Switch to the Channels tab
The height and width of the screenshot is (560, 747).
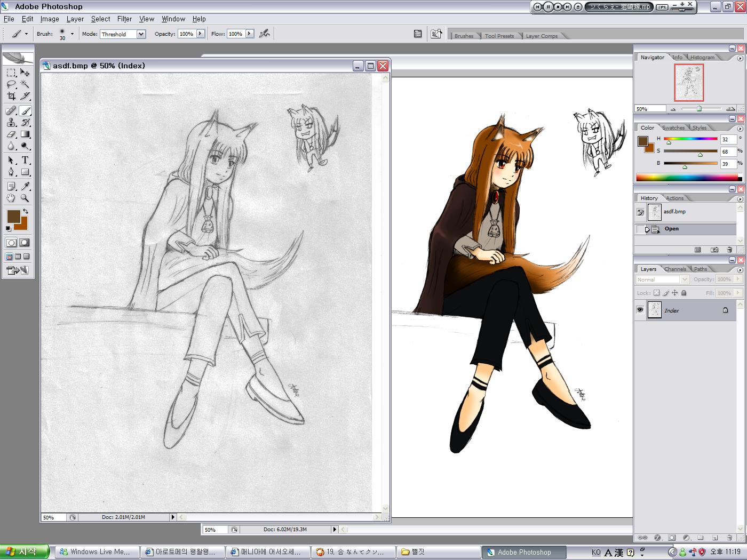(675, 269)
